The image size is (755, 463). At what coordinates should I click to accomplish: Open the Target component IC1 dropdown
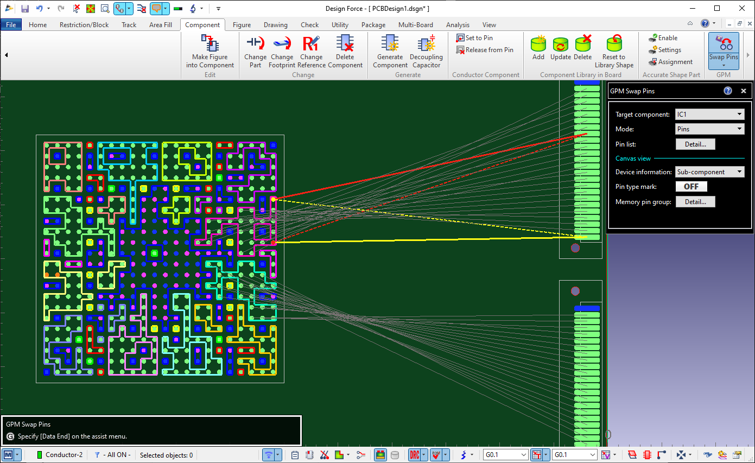[709, 114]
